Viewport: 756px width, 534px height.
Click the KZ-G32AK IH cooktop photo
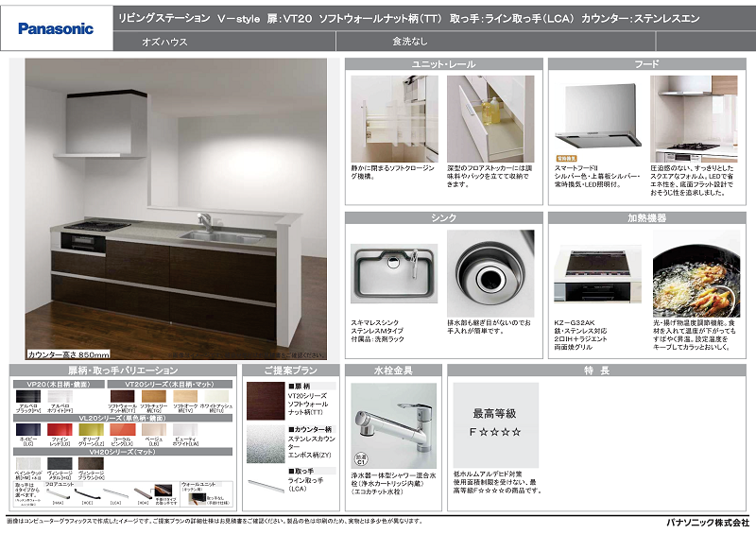coord(598,273)
